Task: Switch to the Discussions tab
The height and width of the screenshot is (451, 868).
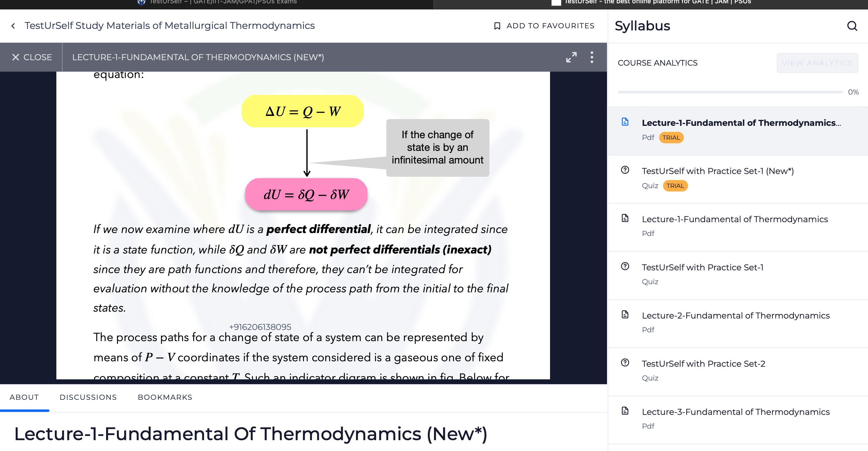Action: [88, 397]
